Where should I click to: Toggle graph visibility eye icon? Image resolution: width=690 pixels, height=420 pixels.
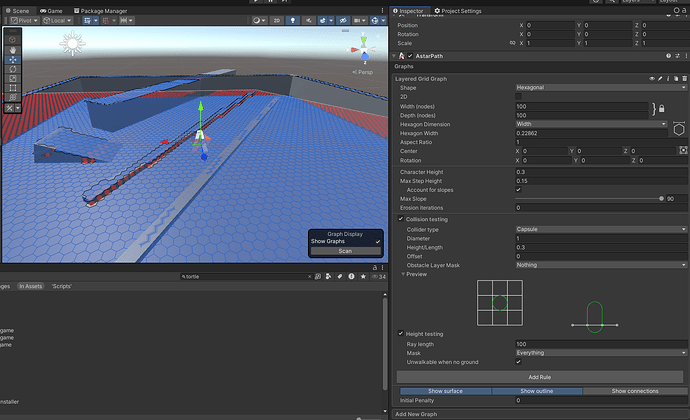(x=653, y=78)
